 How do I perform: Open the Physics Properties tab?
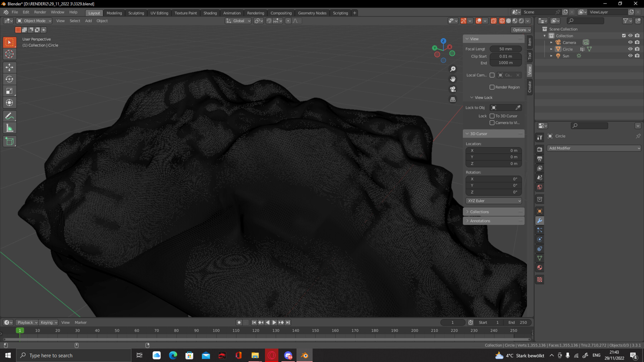[540, 239]
